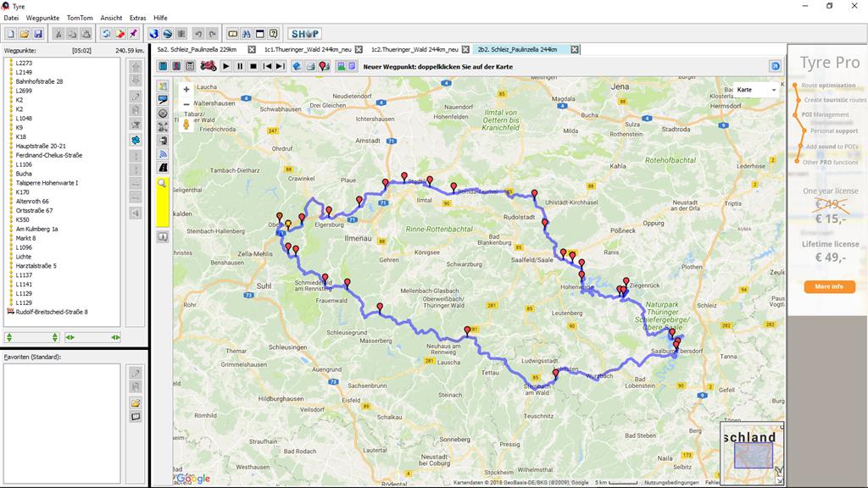Zoom out on the map with minus button
Viewport: 868px width, 488px height.
[186, 104]
